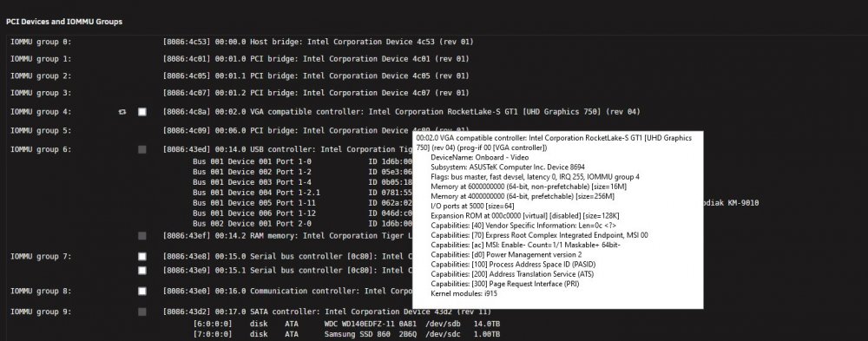The height and width of the screenshot is (341, 868).
Task: Select the Host bridge 00:00.0 device line
Action: (319, 42)
